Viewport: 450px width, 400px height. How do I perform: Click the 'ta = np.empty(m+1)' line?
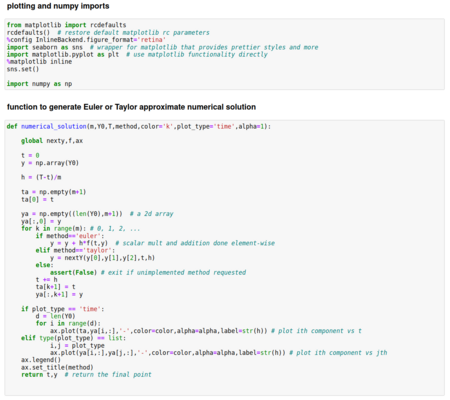click(x=54, y=192)
